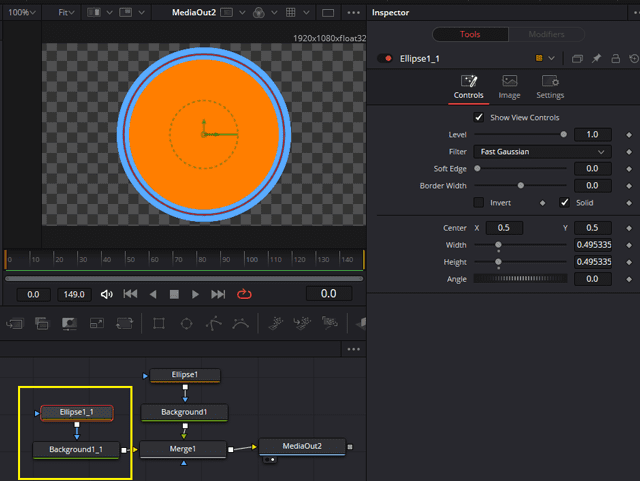
Task: Go to first frame button
Action: (130, 294)
